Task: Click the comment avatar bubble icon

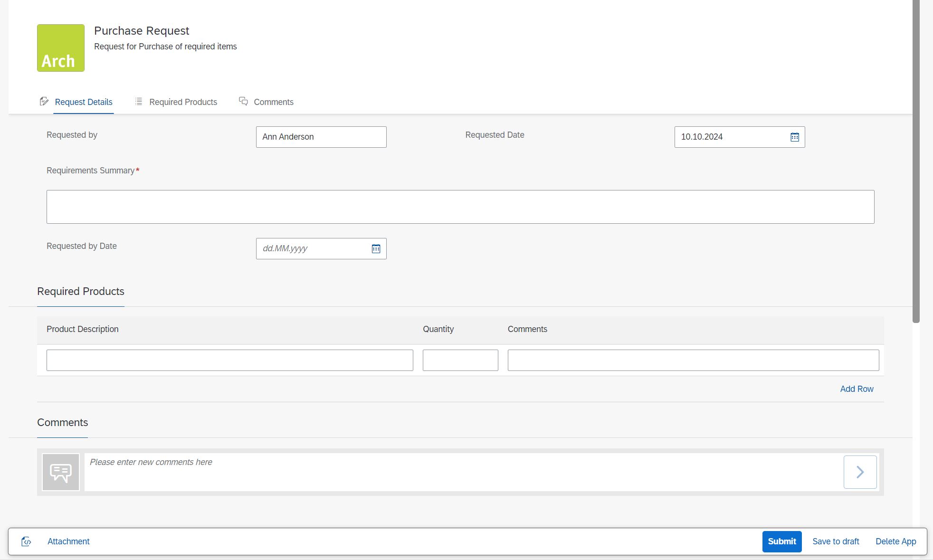Action: click(x=60, y=471)
